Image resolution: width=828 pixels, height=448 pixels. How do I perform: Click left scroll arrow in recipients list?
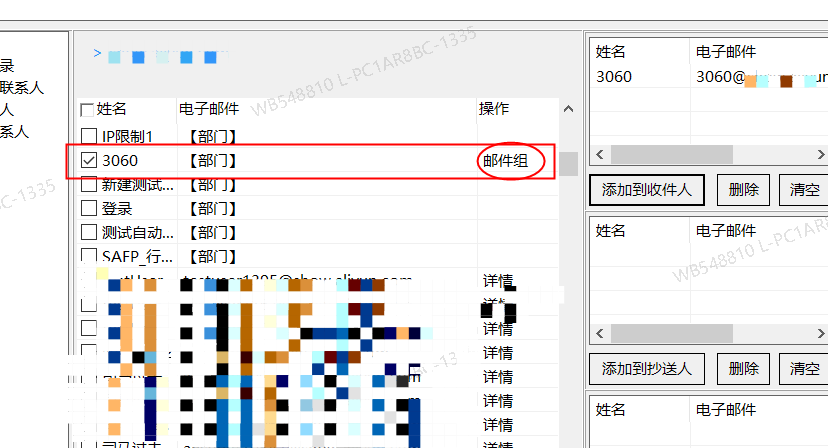(x=600, y=155)
